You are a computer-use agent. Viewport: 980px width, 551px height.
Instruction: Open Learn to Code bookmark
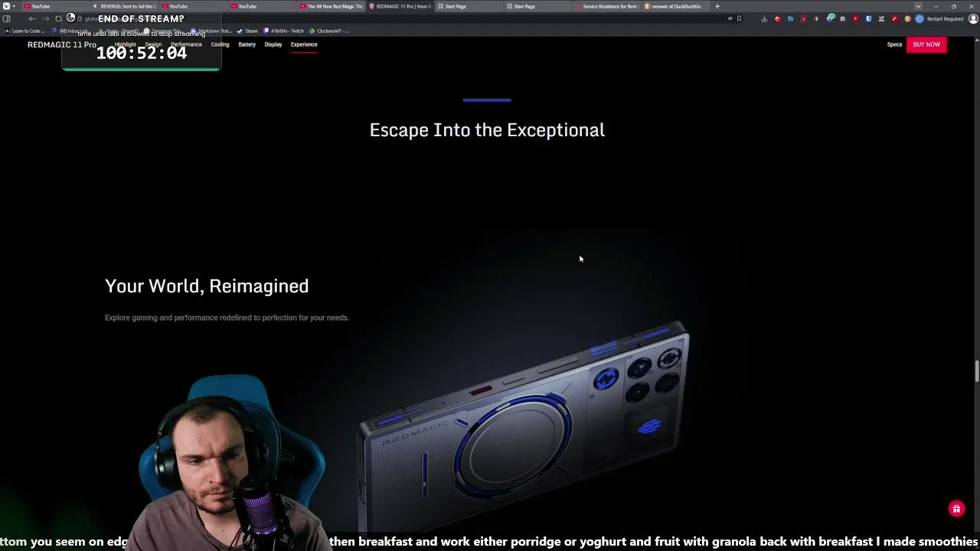tap(24, 31)
